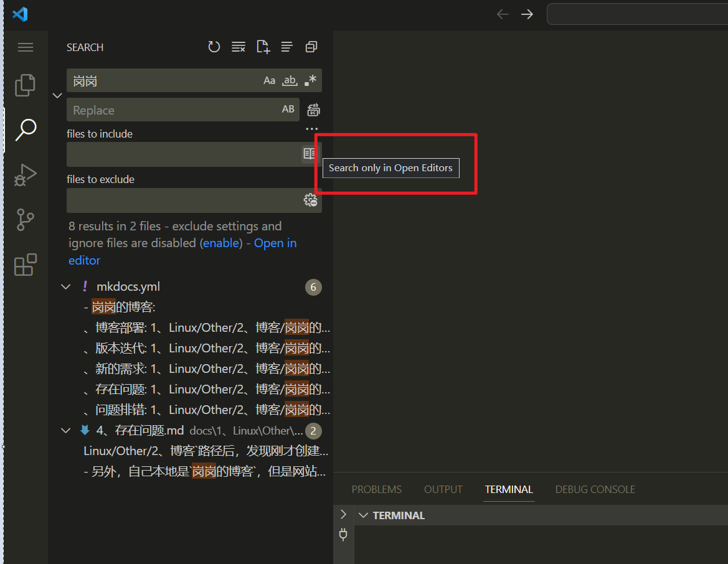Collapse the mkdocs.yml results group

click(x=66, y=287)
